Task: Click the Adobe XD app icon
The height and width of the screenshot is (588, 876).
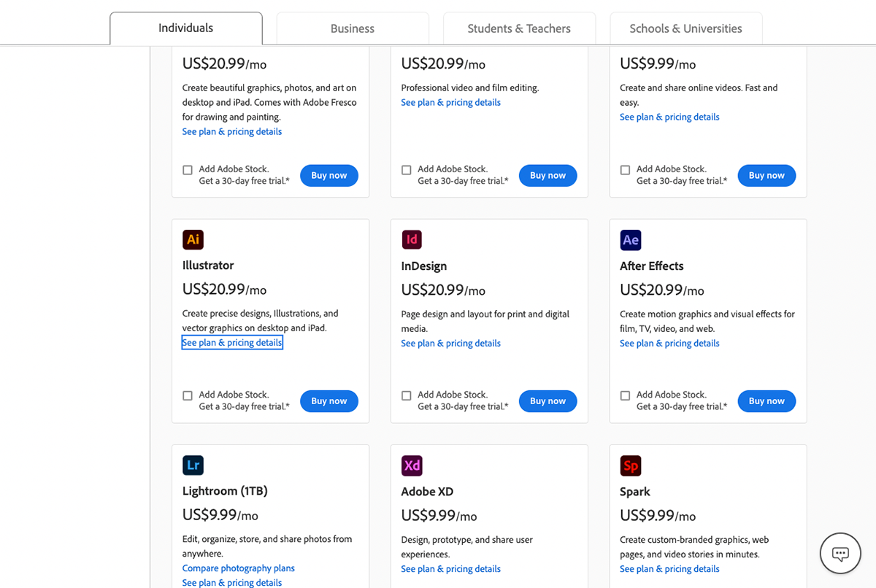Action: pyautogui.click(x=412, y=465)
